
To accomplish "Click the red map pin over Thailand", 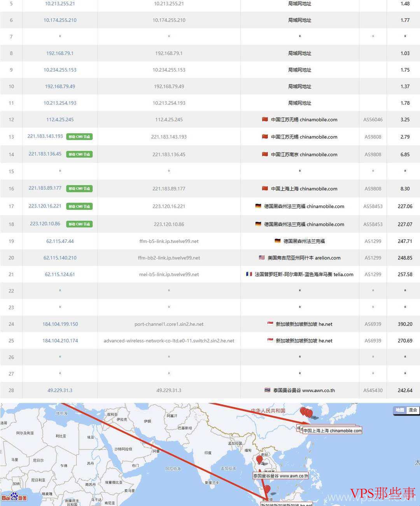I will 260,460.
